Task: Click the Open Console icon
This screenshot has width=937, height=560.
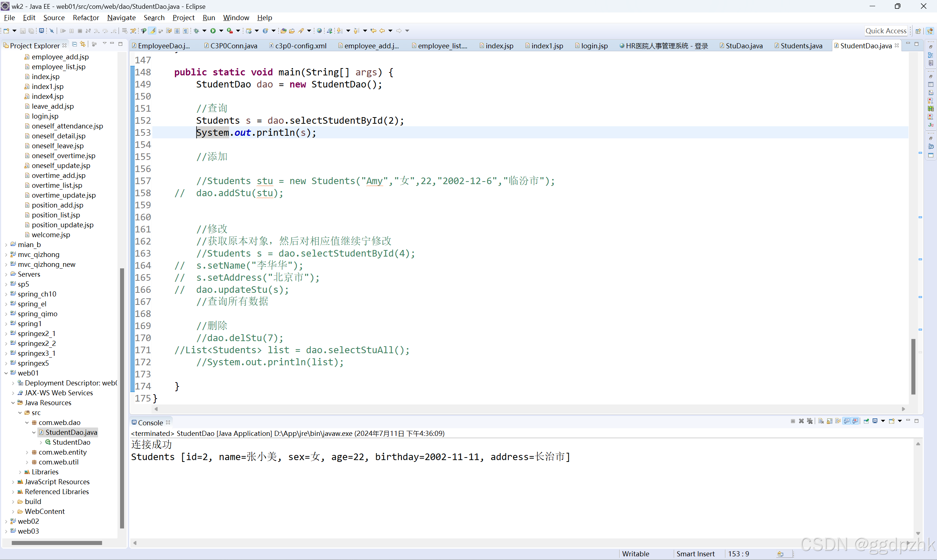Action: tap(892, 421)
